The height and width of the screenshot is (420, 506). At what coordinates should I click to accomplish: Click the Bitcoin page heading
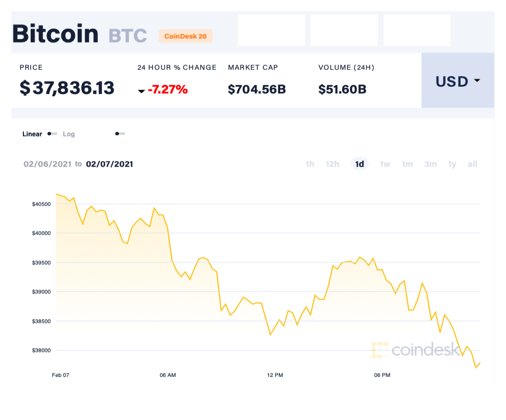(55, 34)
